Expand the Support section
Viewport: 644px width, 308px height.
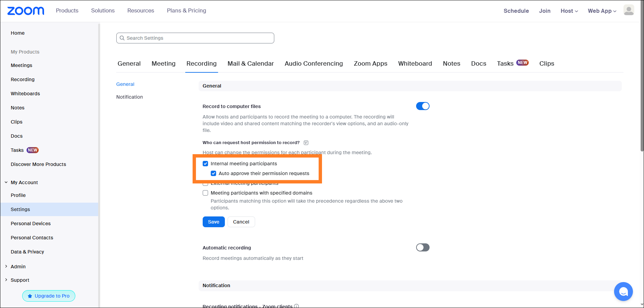click(6, 280)
